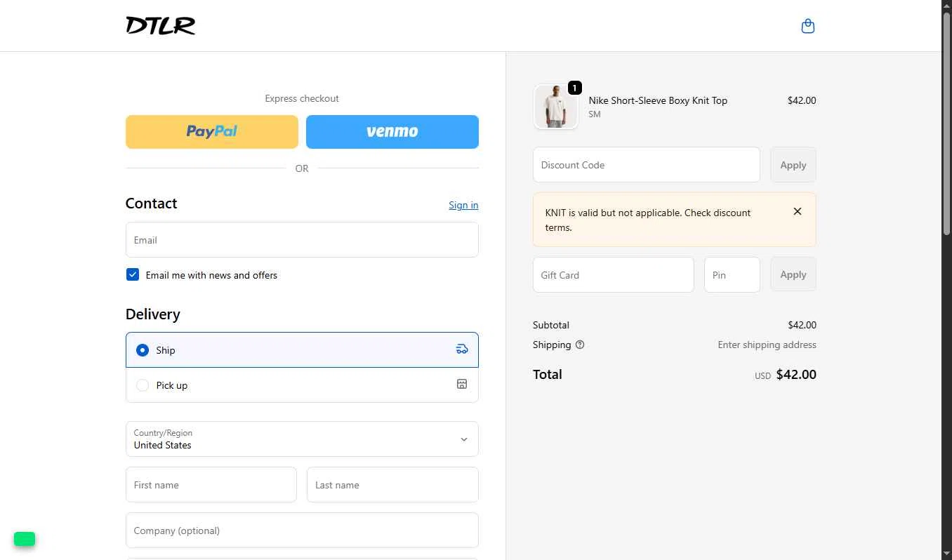Pay with Venmo express checkout
Viewport: 952px width, 560px height.
tap(392, 132)
